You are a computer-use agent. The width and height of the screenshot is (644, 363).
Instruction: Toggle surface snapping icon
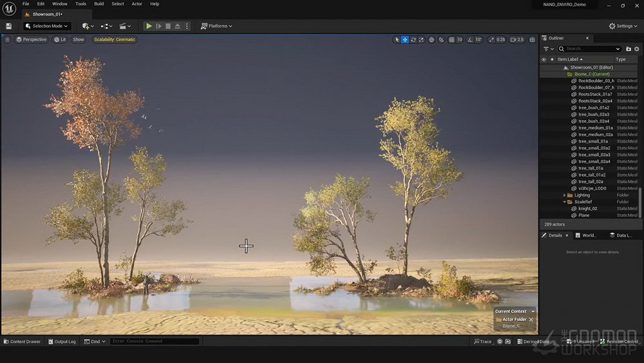[441, 39]
